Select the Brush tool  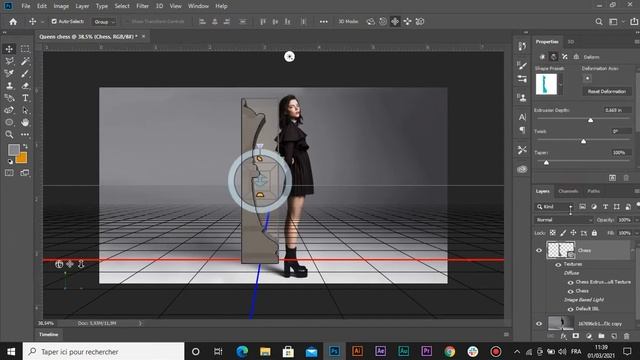click(x=25, y=73)
